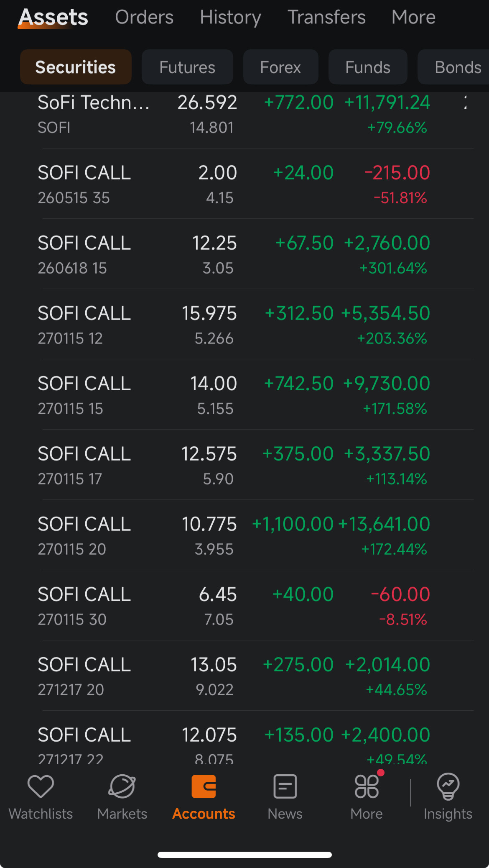Viewport: 489px width, 868px height.
Task: Open bottom More grid icon
Action: tap(367, 786)
